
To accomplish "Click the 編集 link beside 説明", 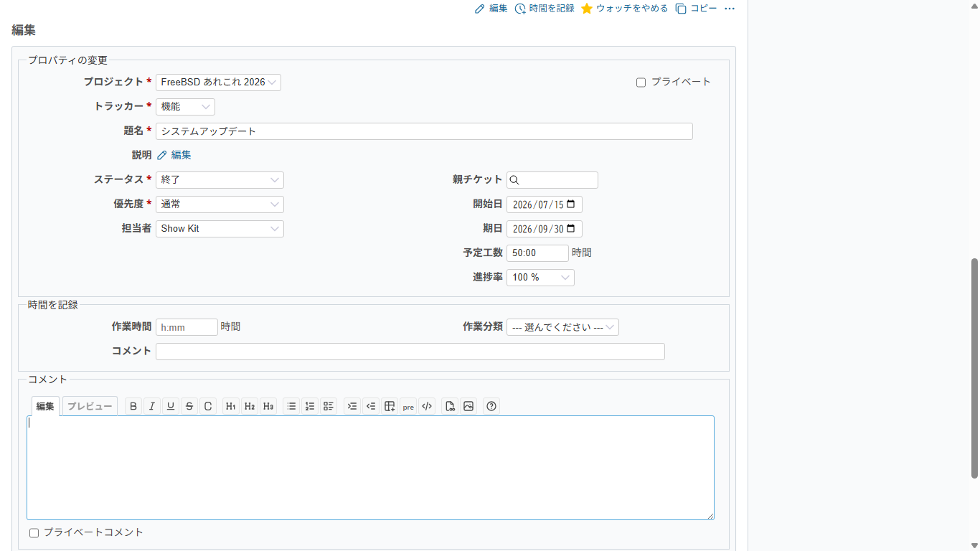I will pyautogui.click(x=174, y=155).
